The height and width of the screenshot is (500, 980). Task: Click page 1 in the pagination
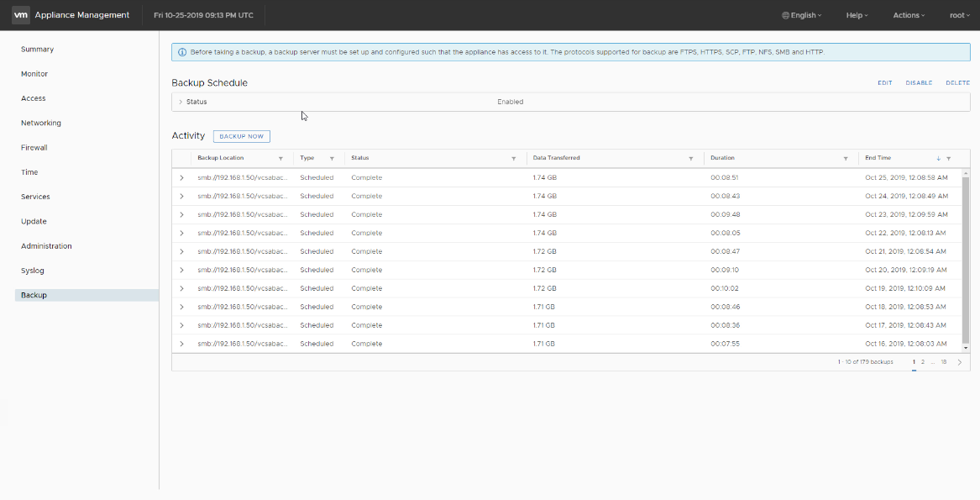click(914, 361)
